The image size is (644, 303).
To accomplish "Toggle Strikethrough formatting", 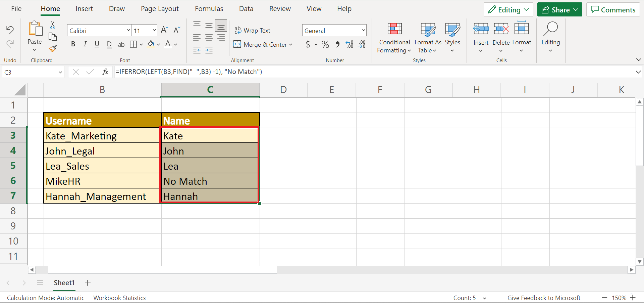I will point(121,44).
